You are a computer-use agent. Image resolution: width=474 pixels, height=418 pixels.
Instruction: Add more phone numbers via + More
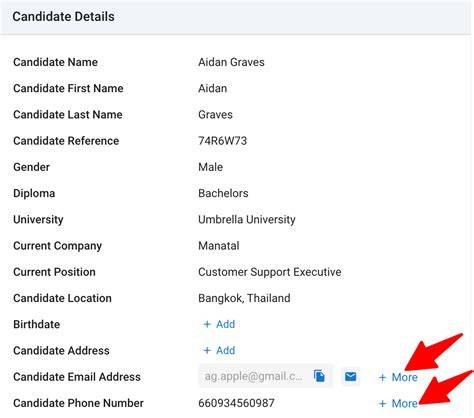coord(398,404)
